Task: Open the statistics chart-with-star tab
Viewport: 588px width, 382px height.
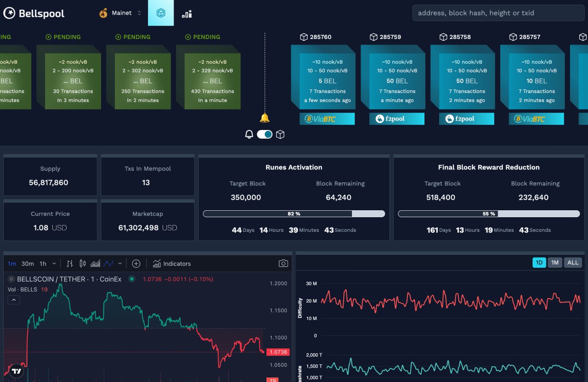Action: (x=187, y=14)
